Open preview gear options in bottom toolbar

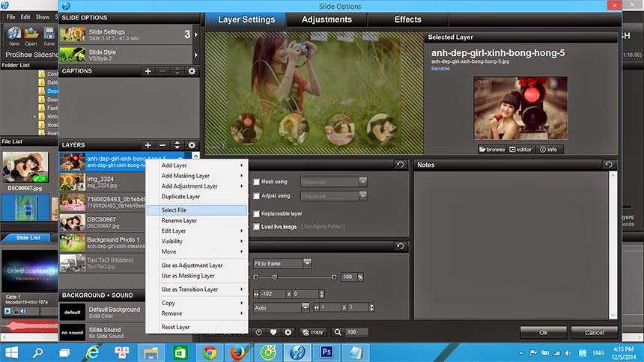tap(288, 332)
